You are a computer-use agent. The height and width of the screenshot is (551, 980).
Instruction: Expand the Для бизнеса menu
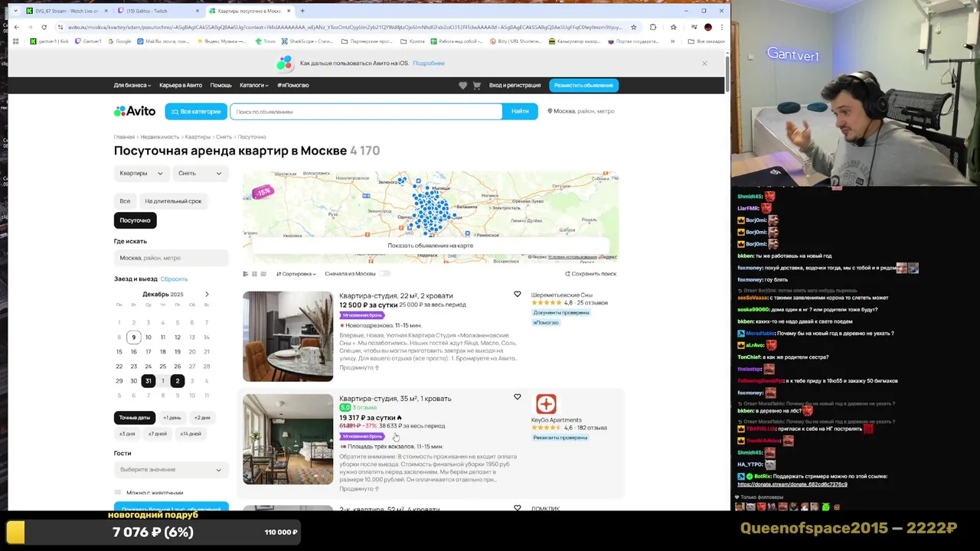coord(132,85)
